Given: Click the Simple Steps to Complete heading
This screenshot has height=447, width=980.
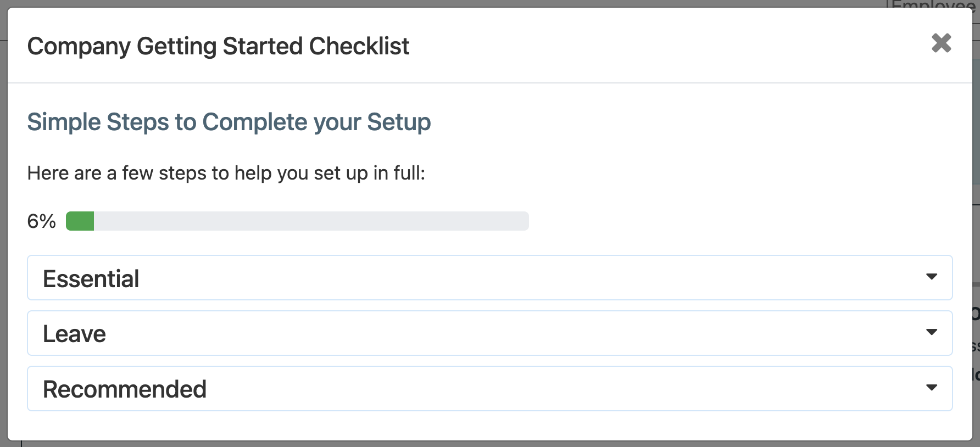Looking at the screenshot, I should tap(229, 122).
